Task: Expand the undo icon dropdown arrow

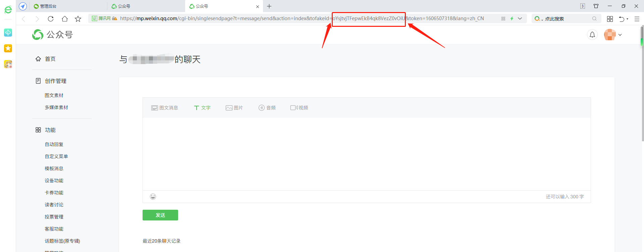Action: (628, 19)
